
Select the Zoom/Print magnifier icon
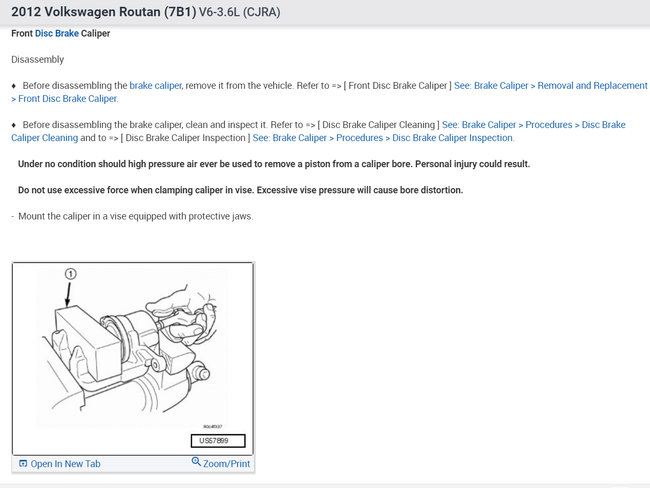196,461
